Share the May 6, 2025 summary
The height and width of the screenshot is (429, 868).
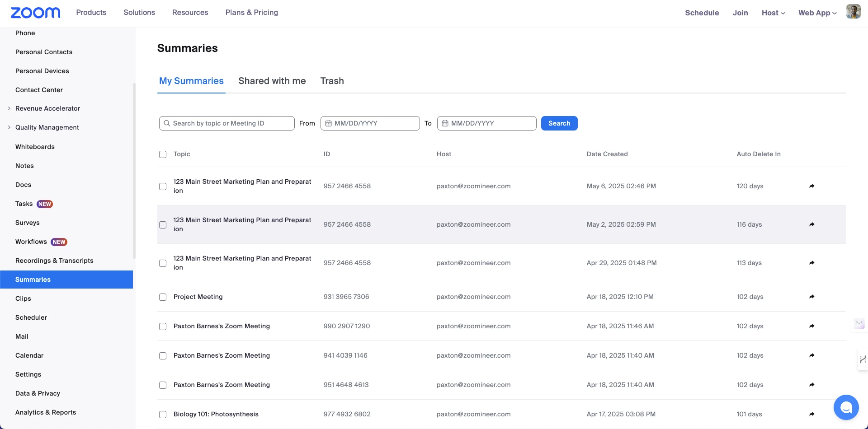pos(812,186)
